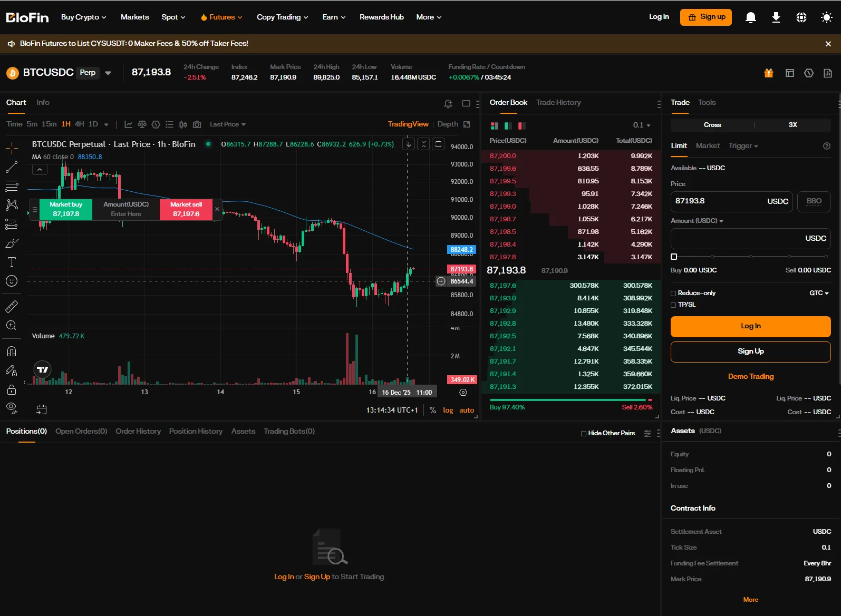Image resolution: width=841 pixels, height=616 pixels.
Task: Open the 0.1 price grouping dropdown
Action: 642,125
